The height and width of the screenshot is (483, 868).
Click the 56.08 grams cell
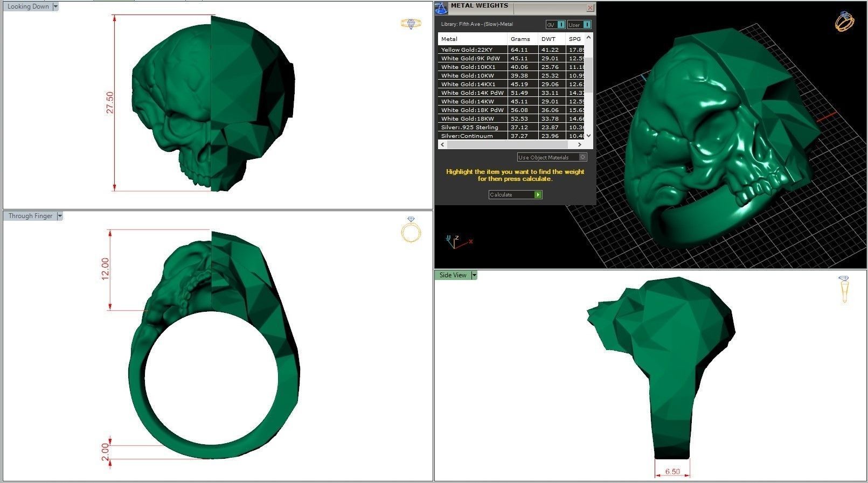pyautogui.click(x=523, y=110)
